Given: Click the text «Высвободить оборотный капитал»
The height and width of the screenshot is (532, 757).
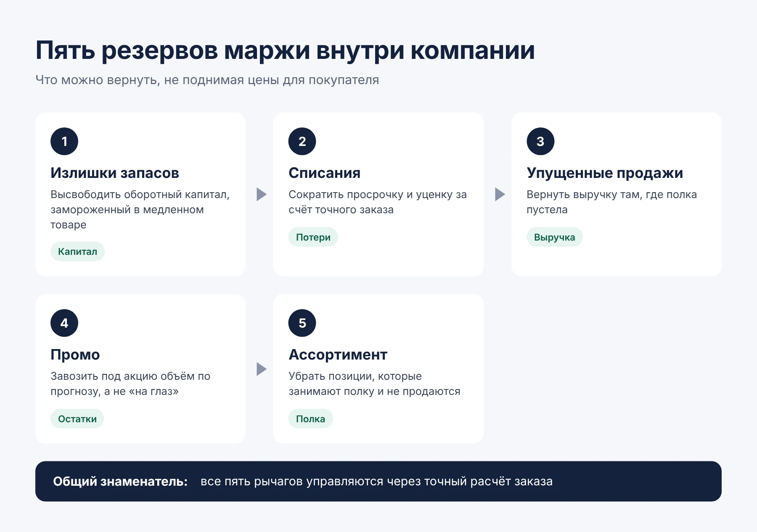Looking at the screenshot, I should pyautogui.click(x=139, y=195).
